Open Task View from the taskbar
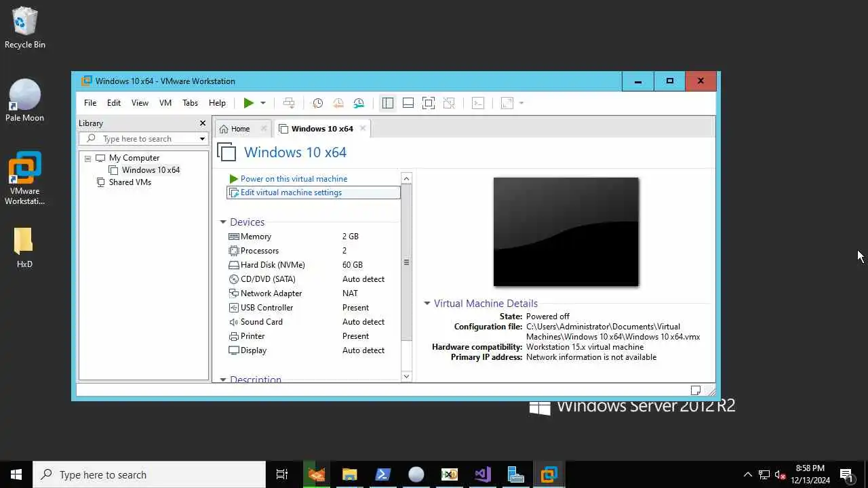This screenshot has width=868, height=488. click(x=282, y=474)
